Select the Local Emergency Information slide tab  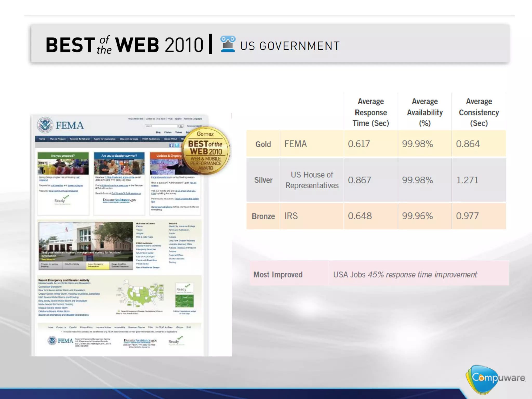coord(97,265)
